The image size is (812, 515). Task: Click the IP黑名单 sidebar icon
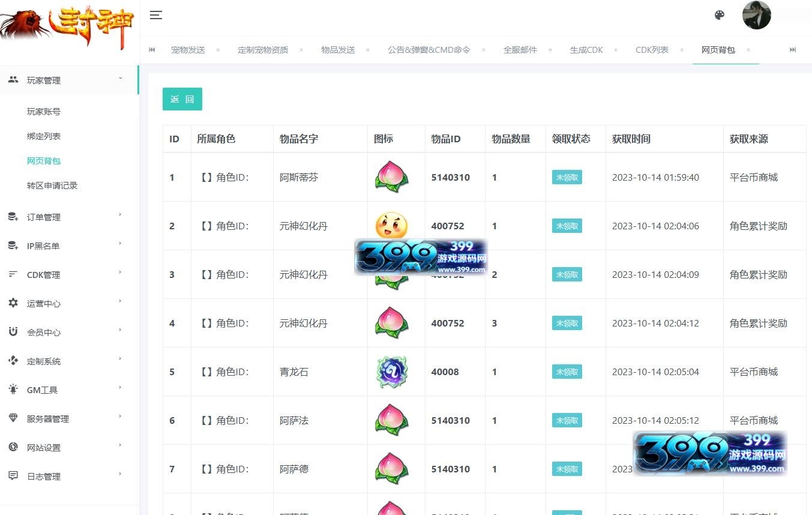[13, 245]
